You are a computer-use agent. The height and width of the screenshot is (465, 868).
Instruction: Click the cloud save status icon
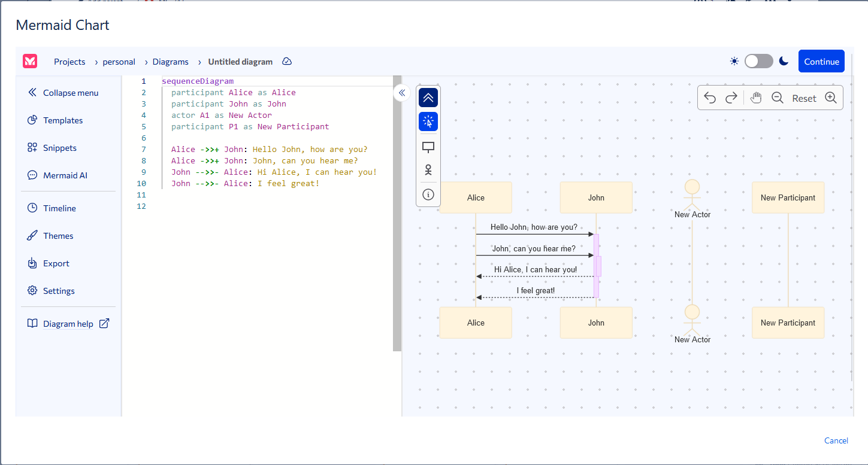(287, 62)
